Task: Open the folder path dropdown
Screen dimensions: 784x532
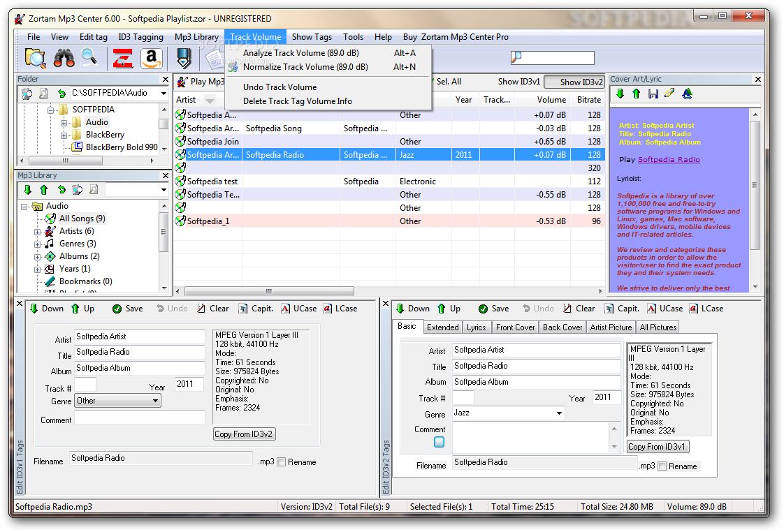Action: pyautogui.click(x=164, y=94)
